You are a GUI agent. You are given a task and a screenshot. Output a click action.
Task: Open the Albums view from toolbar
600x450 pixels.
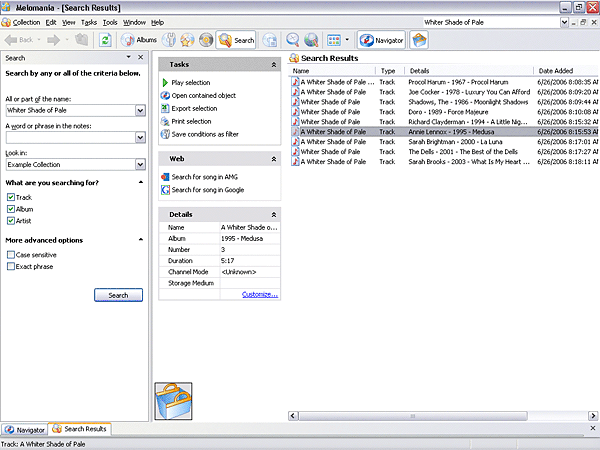[x=139, y=40]
